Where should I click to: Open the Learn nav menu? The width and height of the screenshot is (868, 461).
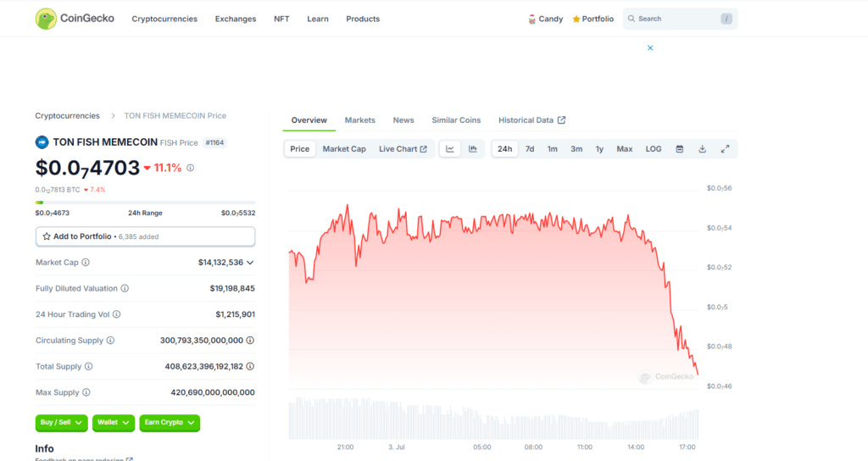coord(318,19)
